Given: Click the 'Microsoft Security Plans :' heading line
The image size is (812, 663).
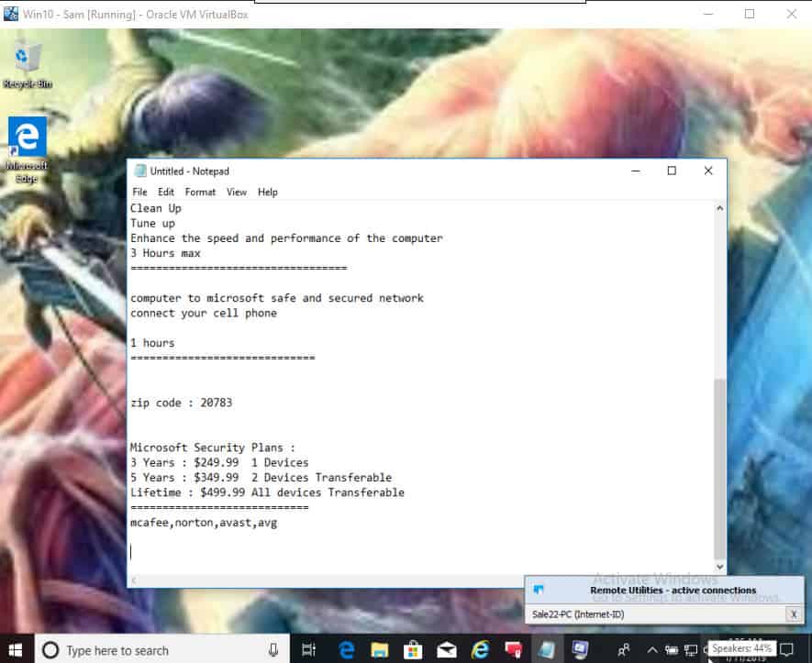Looking at the screenshot, I should point(212,448).
